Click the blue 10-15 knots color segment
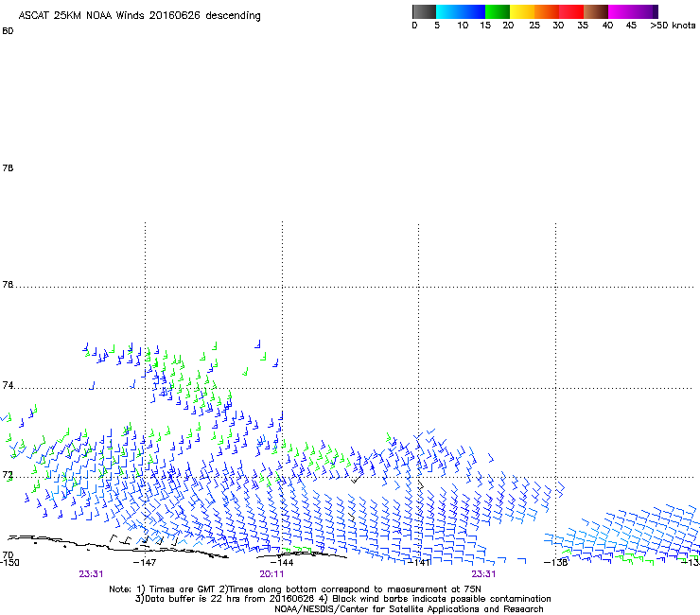 pyautogui.click(x=473, y=11)
